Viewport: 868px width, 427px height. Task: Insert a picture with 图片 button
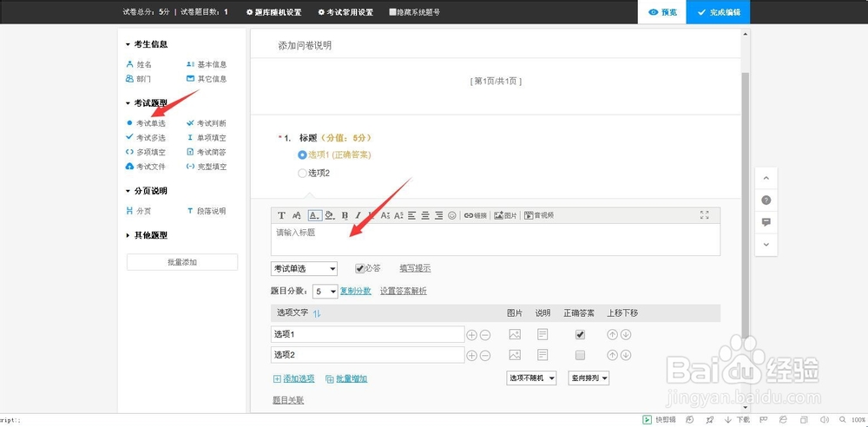505,215
